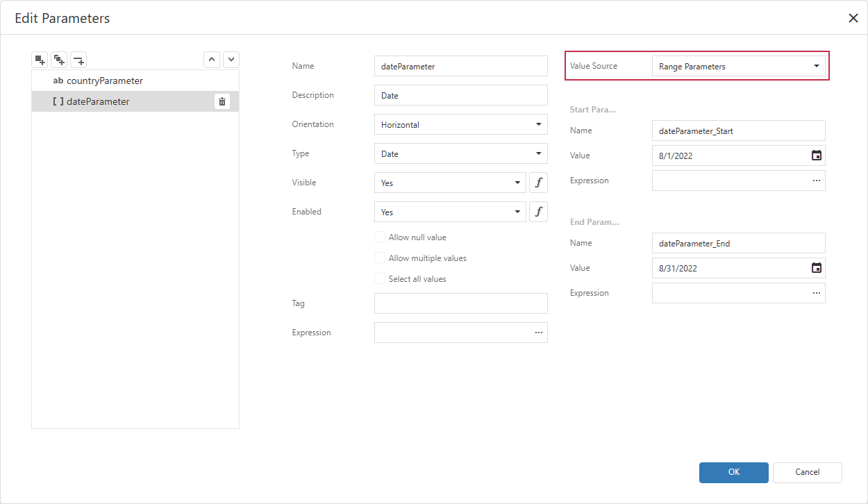Click ellipsis in Start Parameter Expression field

tap(817, 180)
